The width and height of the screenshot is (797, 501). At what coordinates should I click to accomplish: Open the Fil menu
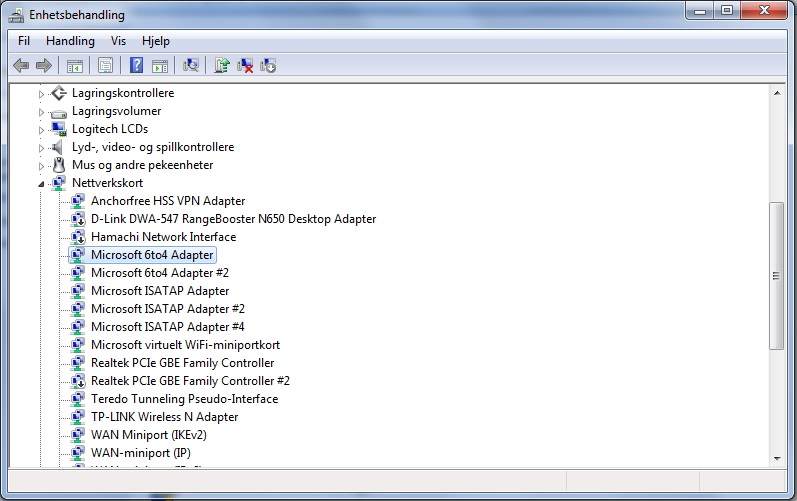click(x=24, y=41)
